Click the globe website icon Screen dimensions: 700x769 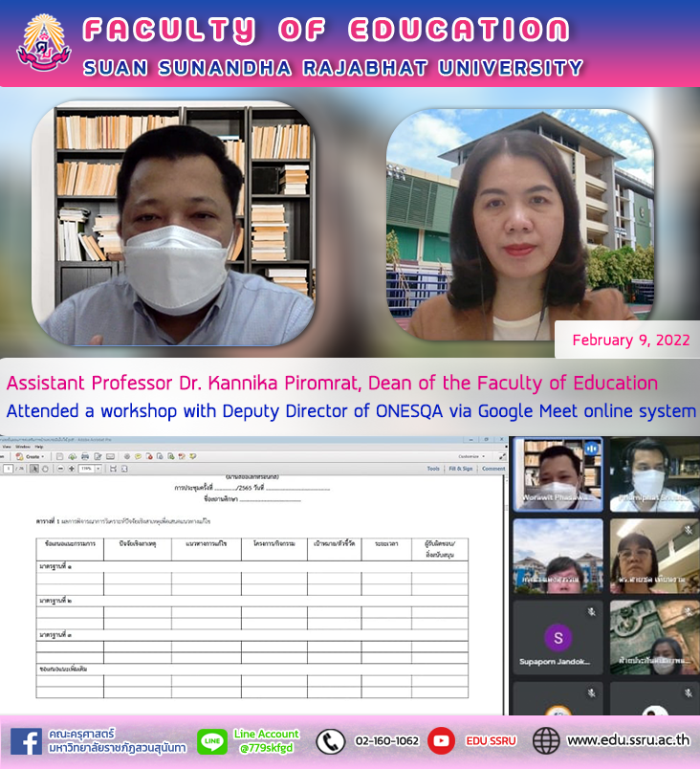point(546,740)
